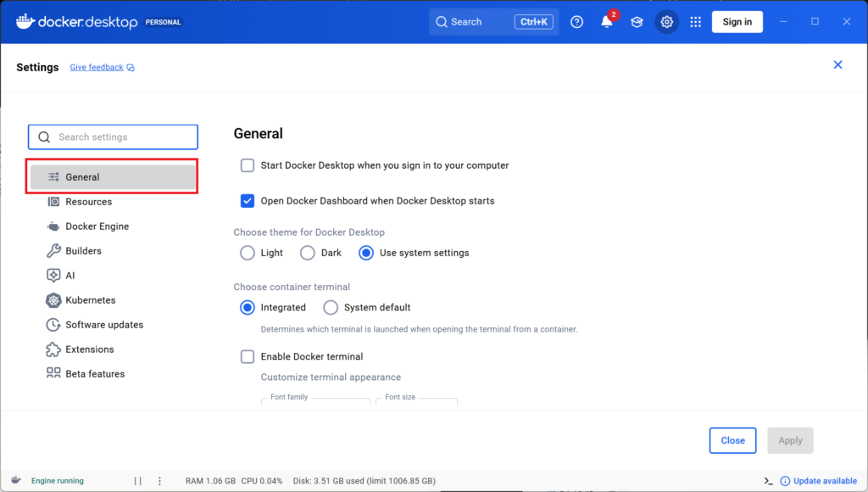Enable Docker terminal checkbox
This screenshot has width=868, height=492.
click(248, 356)
